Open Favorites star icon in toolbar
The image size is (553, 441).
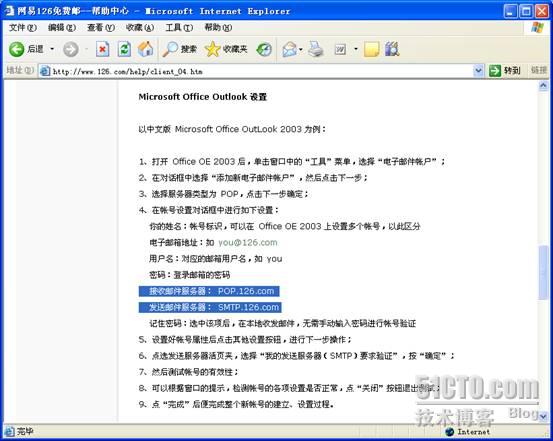point(212,49)
